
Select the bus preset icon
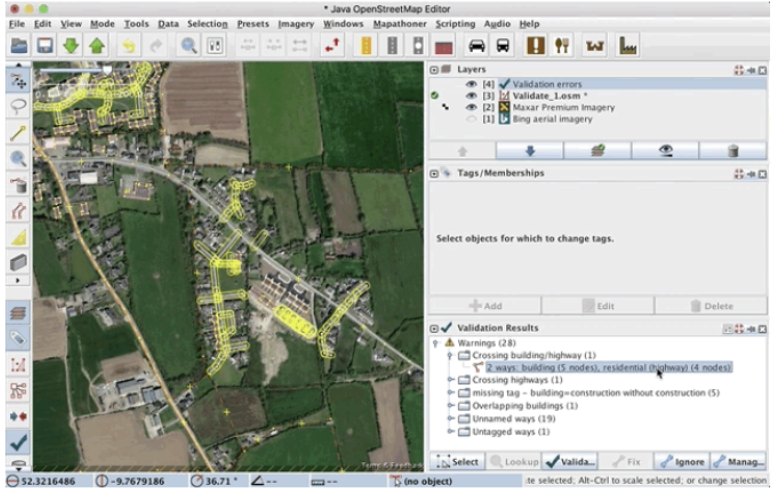coord(503,46)
